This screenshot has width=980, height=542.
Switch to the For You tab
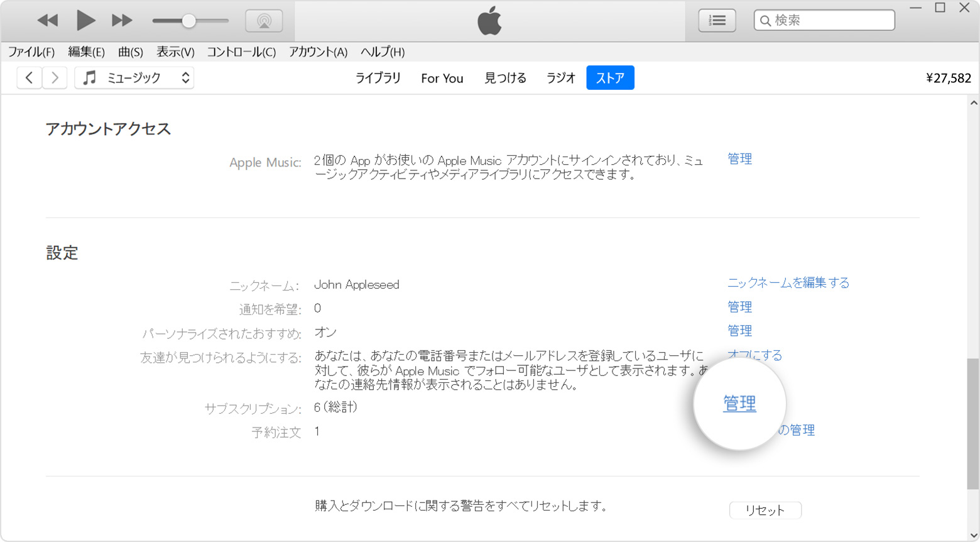[x=442, y=78]
